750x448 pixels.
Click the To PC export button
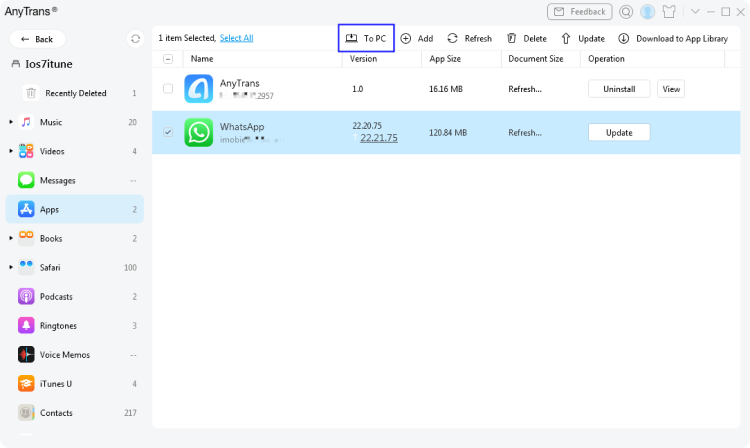tap(366, 38)
